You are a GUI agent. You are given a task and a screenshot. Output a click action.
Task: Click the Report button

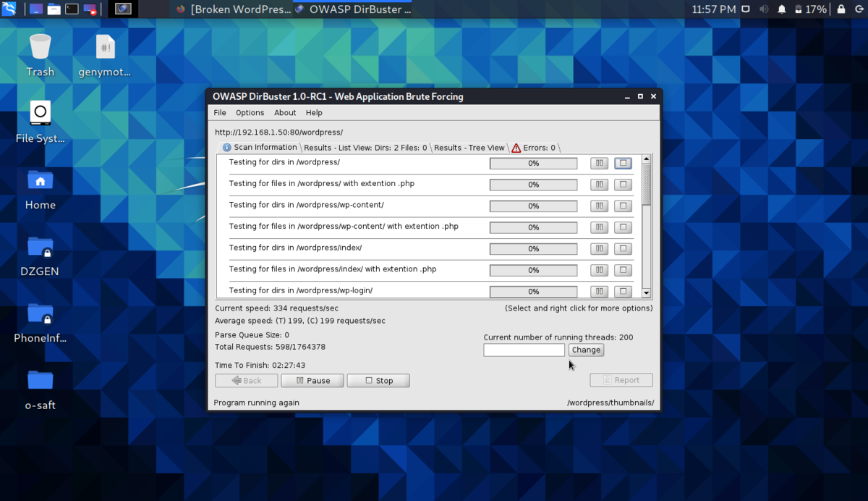[621, 380]
